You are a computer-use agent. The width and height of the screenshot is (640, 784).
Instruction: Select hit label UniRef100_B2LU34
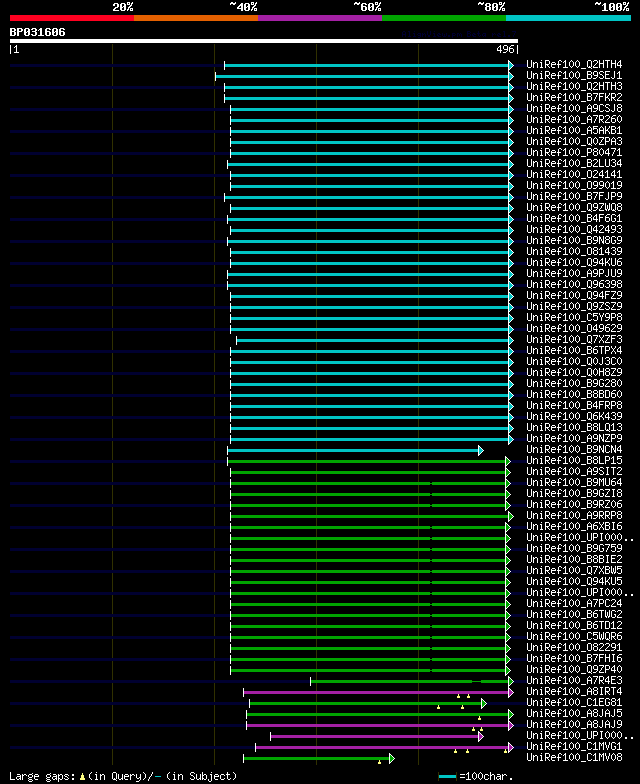(x=574, y=164)
